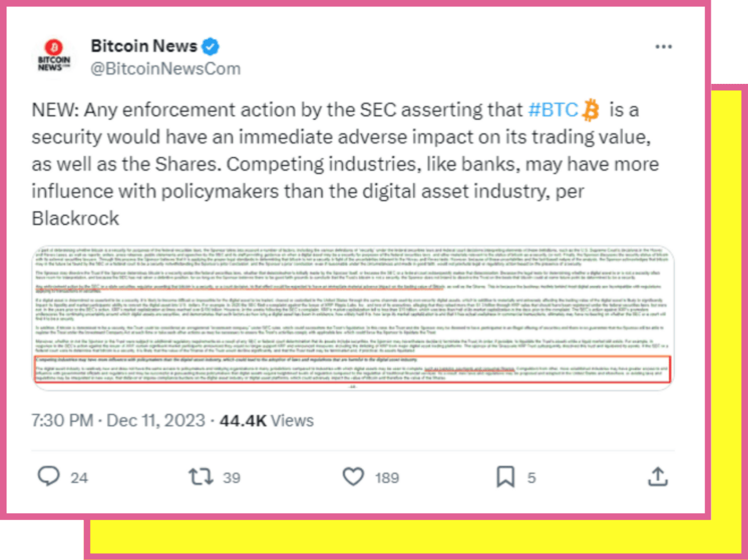Open the #BTC hashtag link
This screenshot has height=560, width=748.
tap(553, 110)
